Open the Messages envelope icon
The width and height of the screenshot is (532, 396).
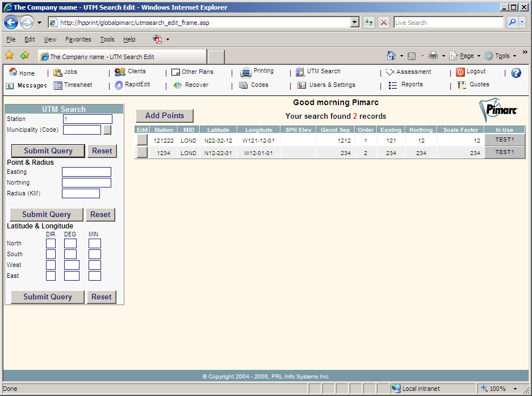pos(10,86)
